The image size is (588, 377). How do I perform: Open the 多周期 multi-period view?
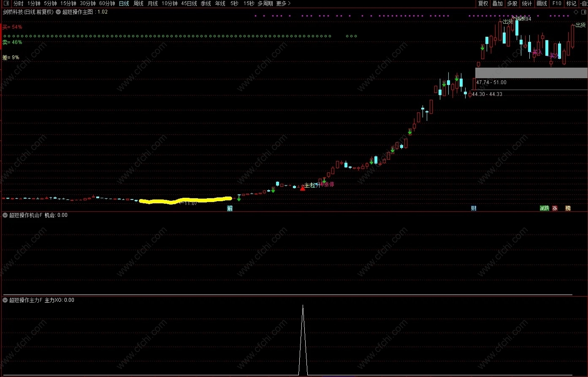pos(266,3)
